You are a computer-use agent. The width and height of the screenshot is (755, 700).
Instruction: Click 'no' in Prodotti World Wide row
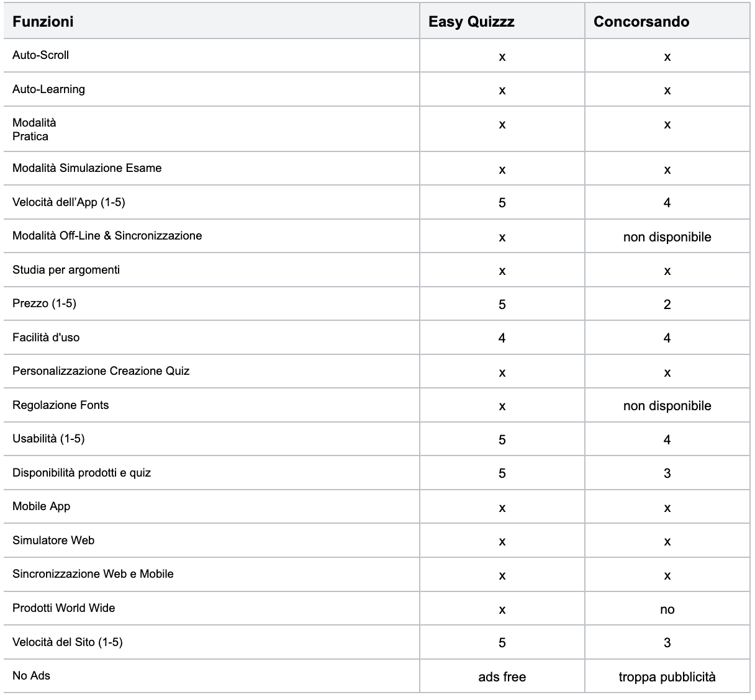pyautogui.click(x=667, y=609)
